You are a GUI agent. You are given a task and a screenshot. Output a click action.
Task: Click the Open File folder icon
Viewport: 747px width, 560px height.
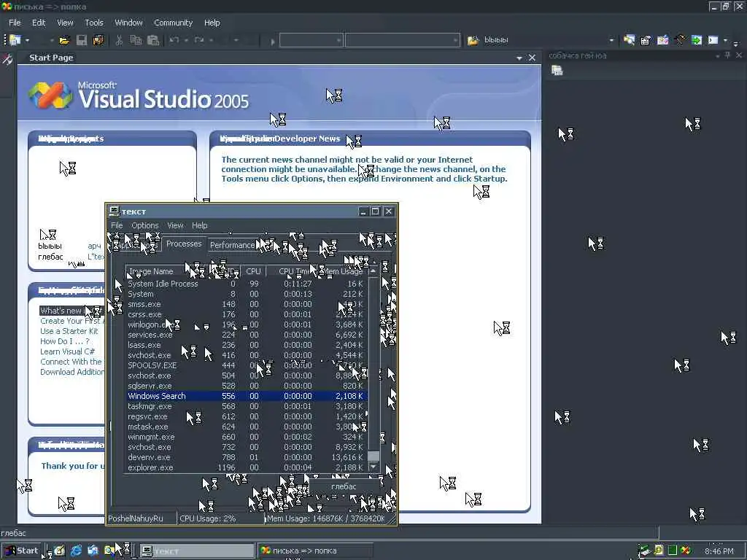click(64, 41)
